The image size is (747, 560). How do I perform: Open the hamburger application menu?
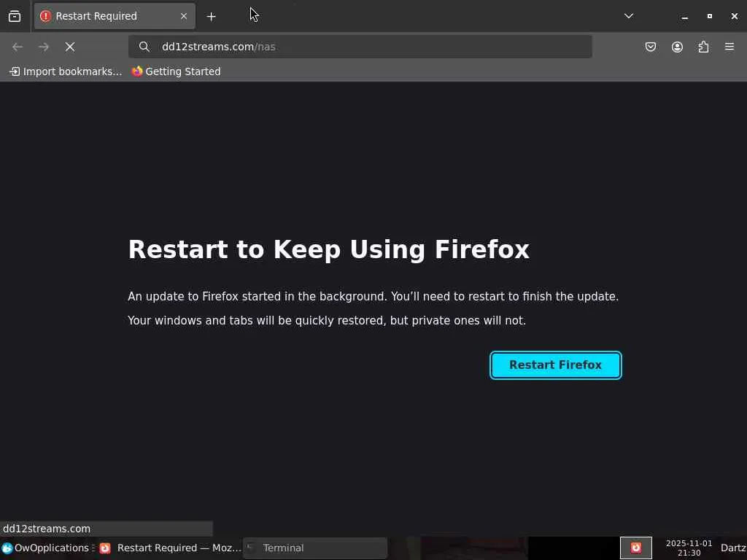click(729, 47)
